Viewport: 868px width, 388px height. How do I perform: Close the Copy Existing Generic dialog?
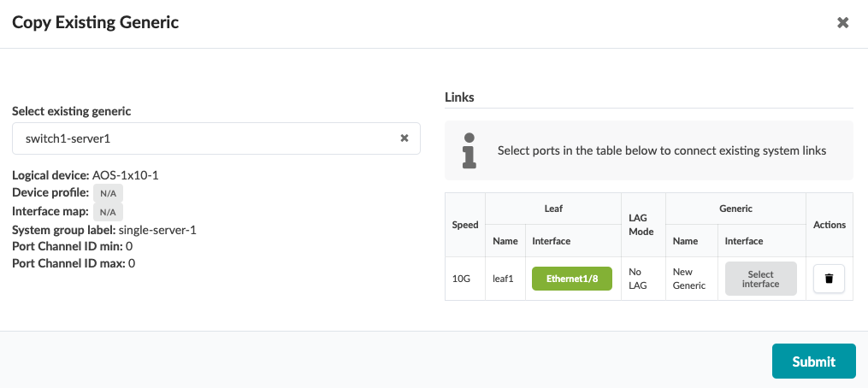tap(842, 23)
